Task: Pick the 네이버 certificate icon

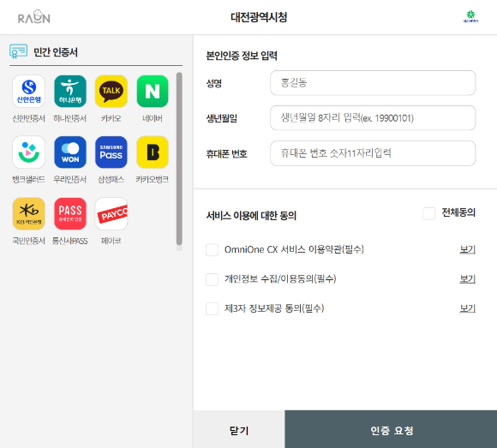Action: click(153, 92)
